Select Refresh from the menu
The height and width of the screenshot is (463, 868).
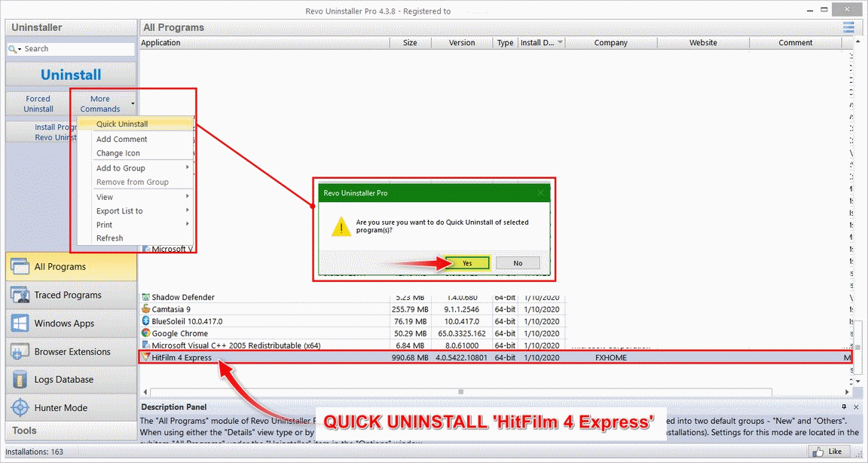[136, 238]
